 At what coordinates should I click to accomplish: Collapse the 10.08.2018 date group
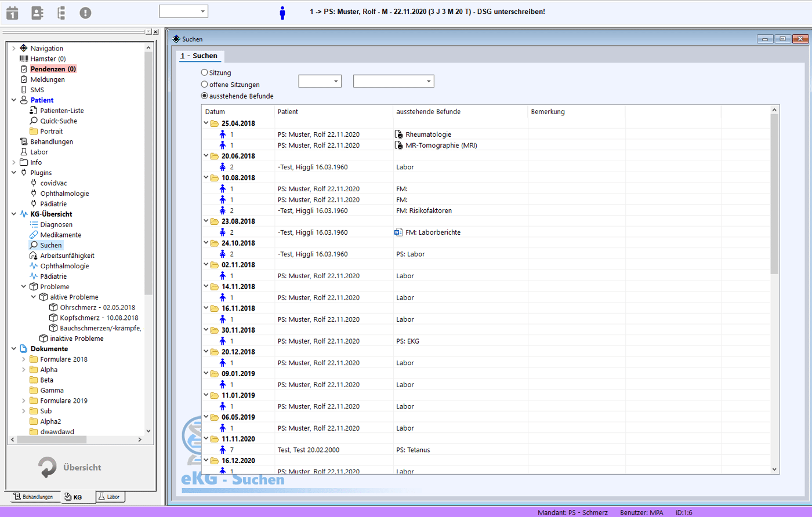tap(206, 178)
